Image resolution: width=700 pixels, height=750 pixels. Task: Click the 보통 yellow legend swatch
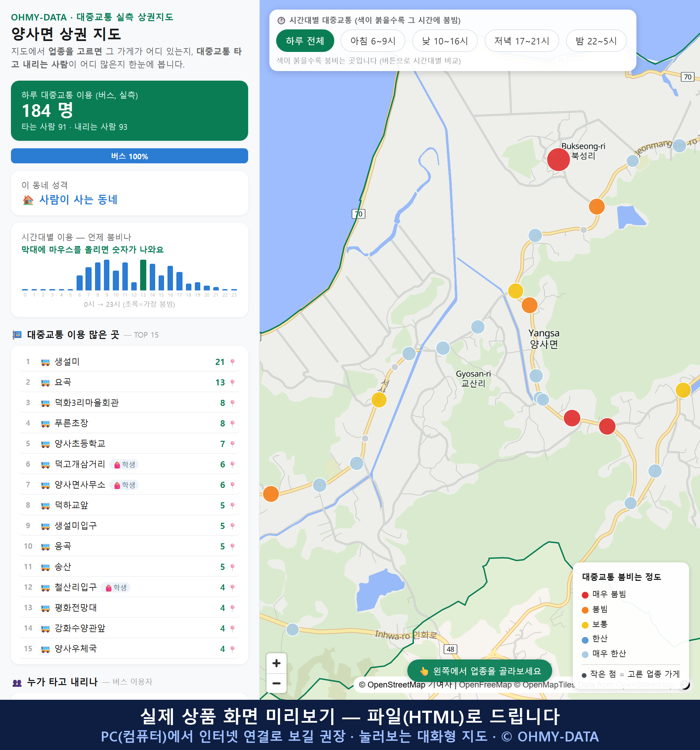point(585,625)
